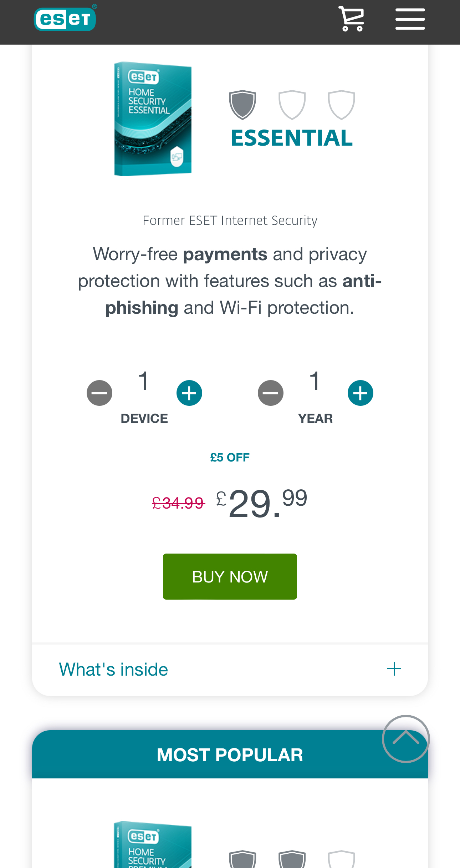Click the crossed-out £34.99 price
460x868 pixels.
pyautogui.click(x=178, y=503)
